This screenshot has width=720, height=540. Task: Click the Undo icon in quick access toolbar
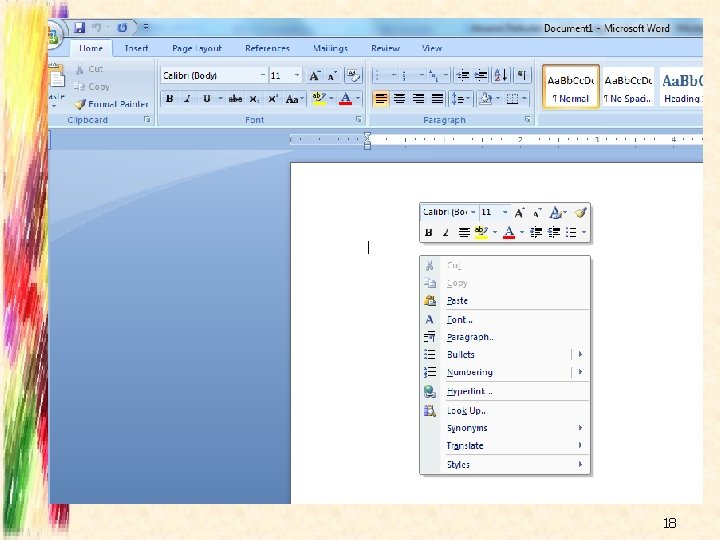96,28
